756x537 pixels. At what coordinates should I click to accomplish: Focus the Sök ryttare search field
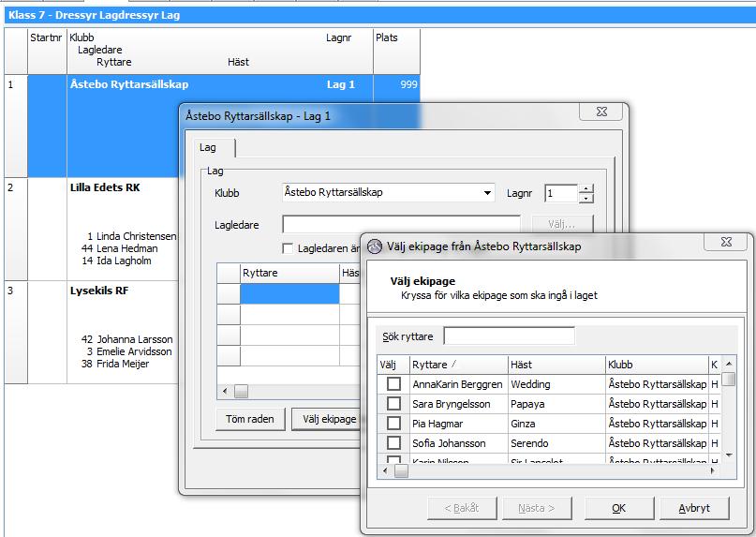tap(509, 336)
